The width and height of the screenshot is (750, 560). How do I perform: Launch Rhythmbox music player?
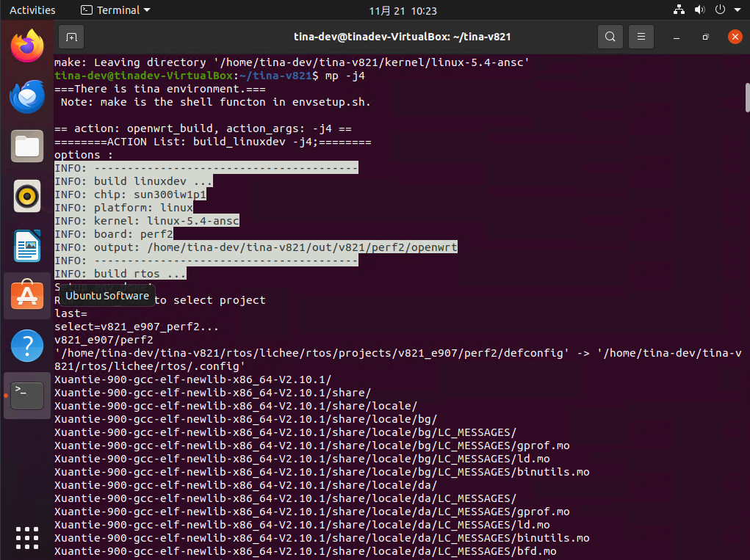click(27, 196)
